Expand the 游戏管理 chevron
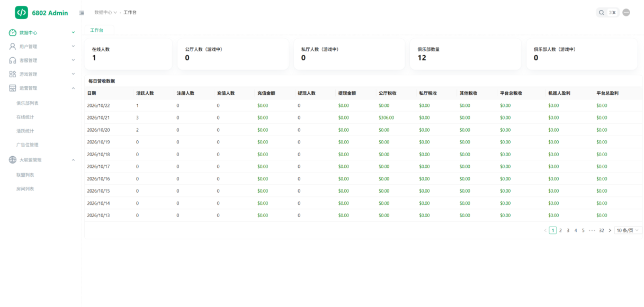644x307 pixels. (x=73, y=74)
